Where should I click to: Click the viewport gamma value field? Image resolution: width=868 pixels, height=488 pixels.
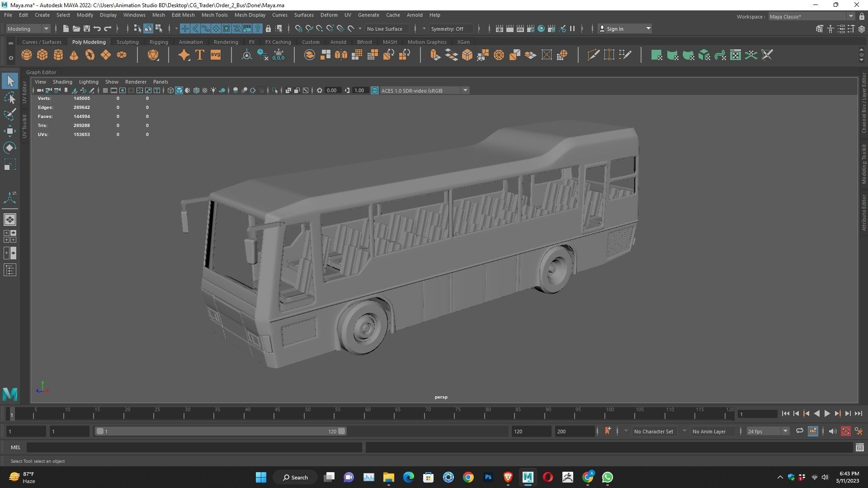click(x=360, y=90)
